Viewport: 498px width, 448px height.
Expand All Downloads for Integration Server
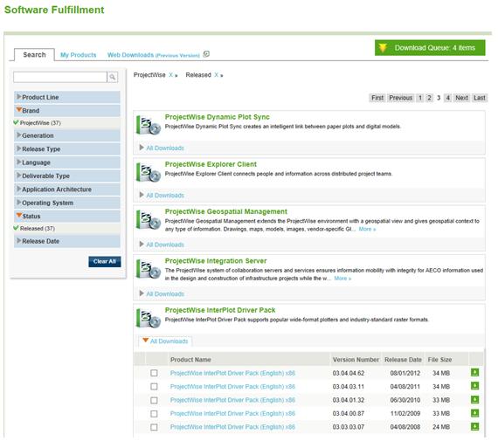(x=162, y=293)
